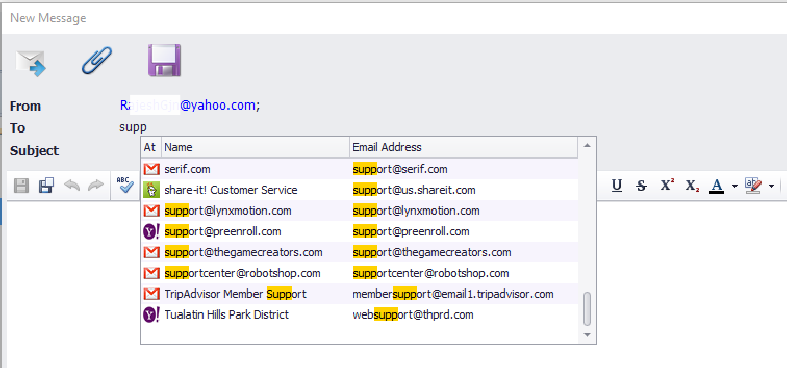The width and height of the screenshot is (787, 368).
Task: Click the suggestion list scroll up arrow
Action: point(587,146)
